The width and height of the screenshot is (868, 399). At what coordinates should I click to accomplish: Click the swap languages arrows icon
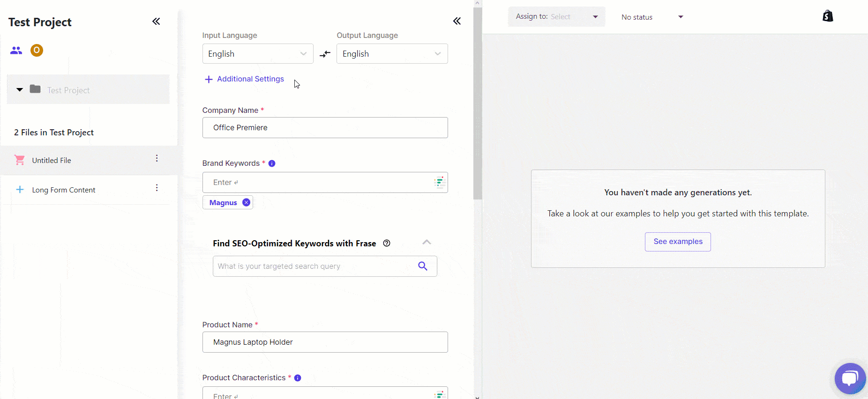coord(325,54)
